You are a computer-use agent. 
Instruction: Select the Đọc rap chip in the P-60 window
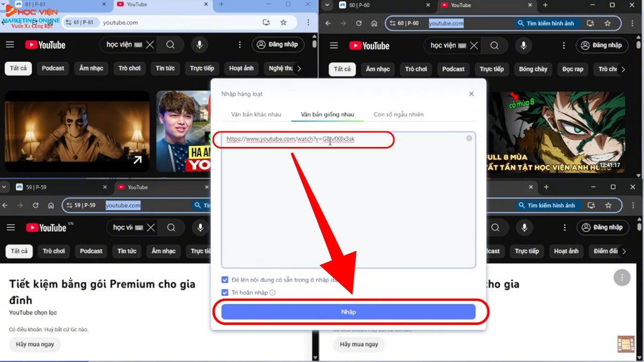tap(573, 69)
